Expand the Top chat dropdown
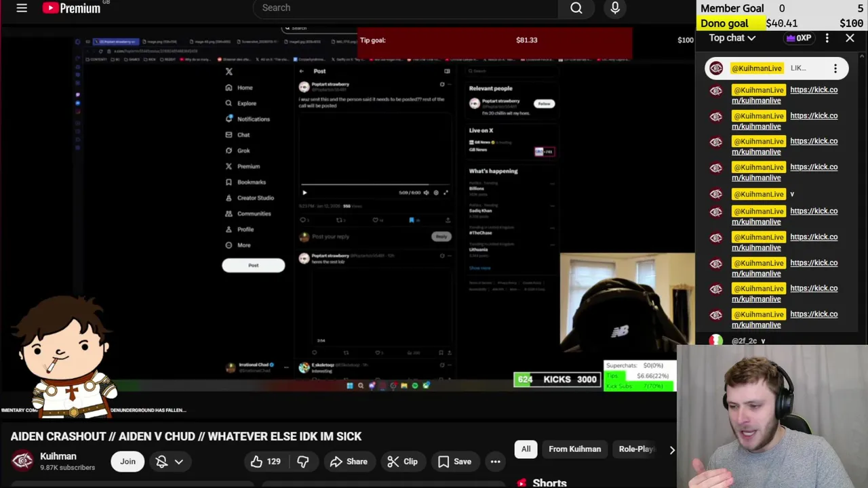The width and height of the screenshot is (868, 488). (x=732, y=38)
